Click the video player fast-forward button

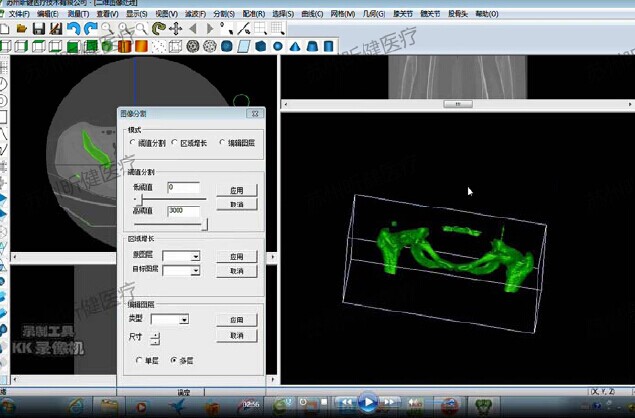(x=389, y=402)
